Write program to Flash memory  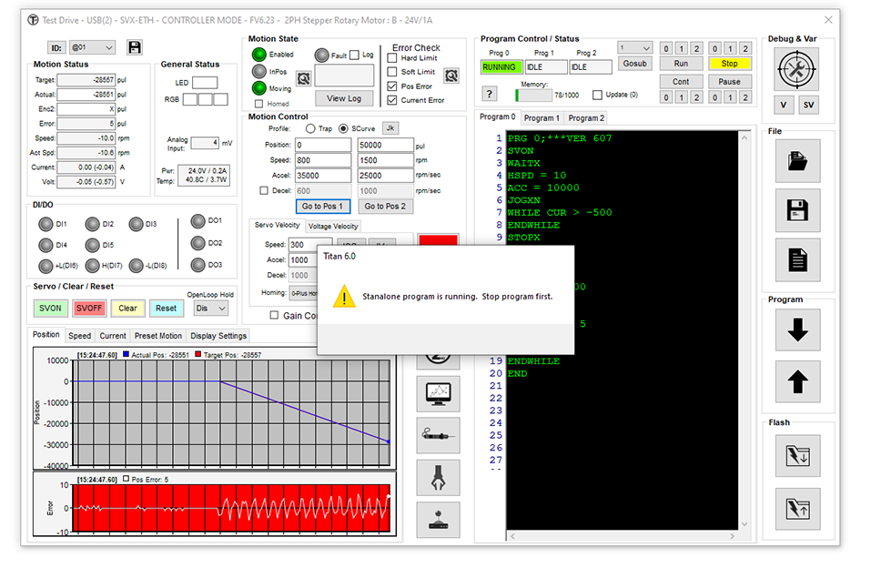798,456
